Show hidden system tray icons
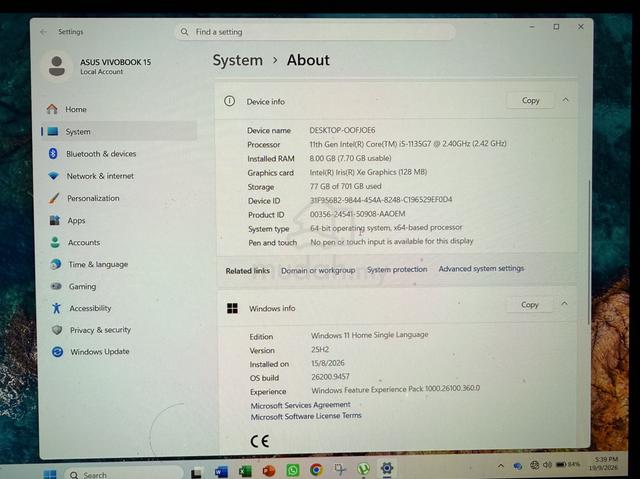640x479 pixels. pyautogui.click(x=501, y=466)
